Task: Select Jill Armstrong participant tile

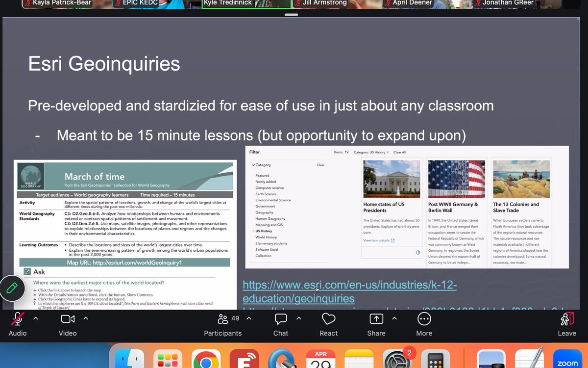Action: pos(336,4)
